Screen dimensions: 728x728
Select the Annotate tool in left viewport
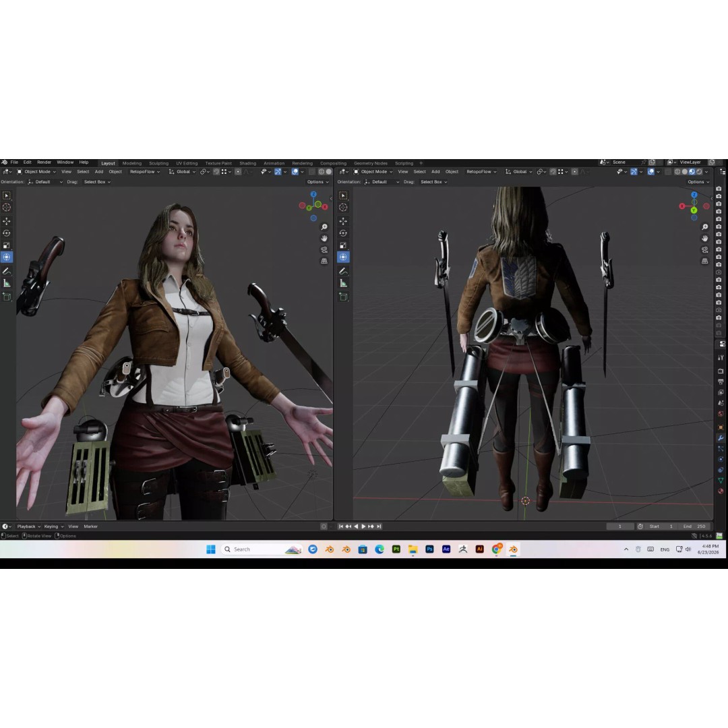coord(7,271)
